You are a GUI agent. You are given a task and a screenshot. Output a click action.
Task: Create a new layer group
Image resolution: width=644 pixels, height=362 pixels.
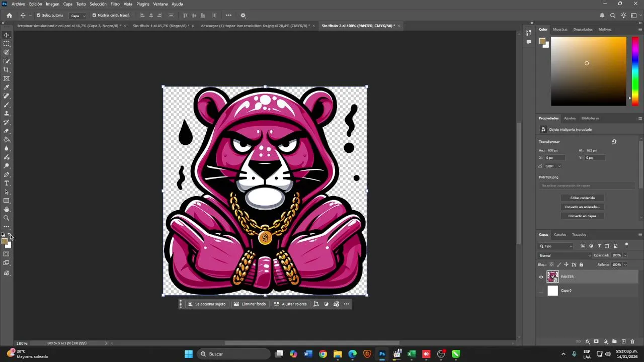pos(614,341)
